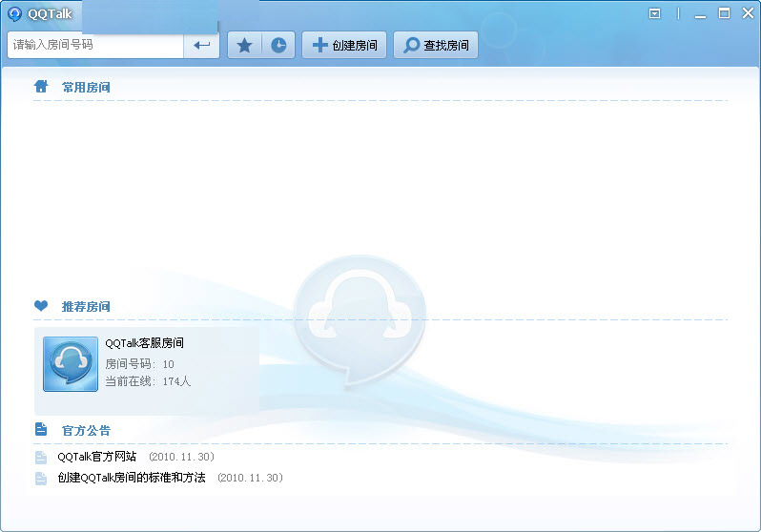This screenshot has height=532, width=761.
Task: Click page icon next to QQTalk官方网站
Action: (x=41, y=458)
